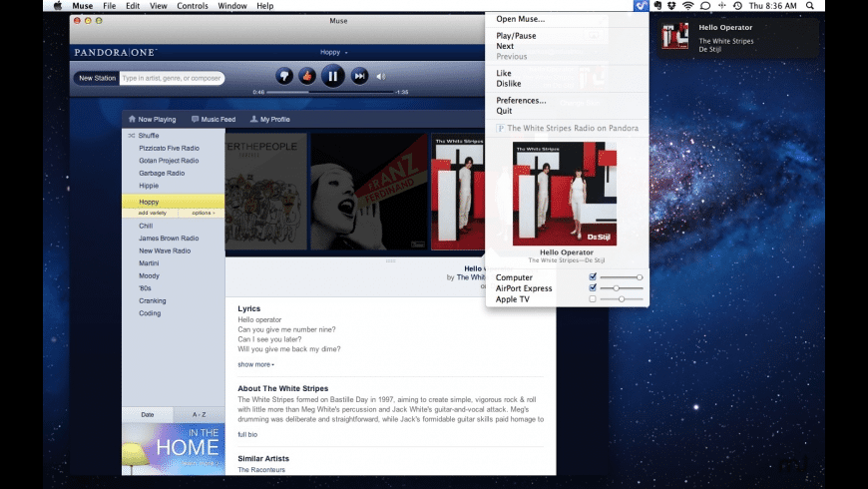Screen dimensions: 868x489
Task: Seek in the song progress bar
Action: (330, 92)
